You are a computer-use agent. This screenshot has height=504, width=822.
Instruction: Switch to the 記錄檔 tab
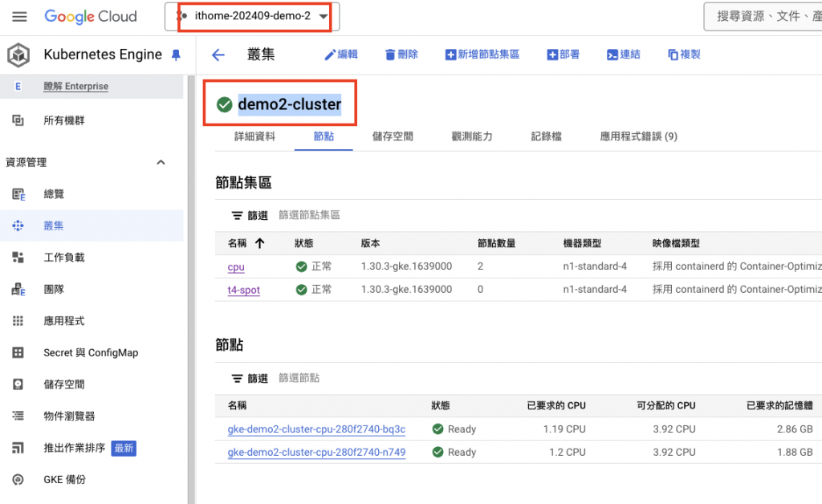tap(546, 136)
